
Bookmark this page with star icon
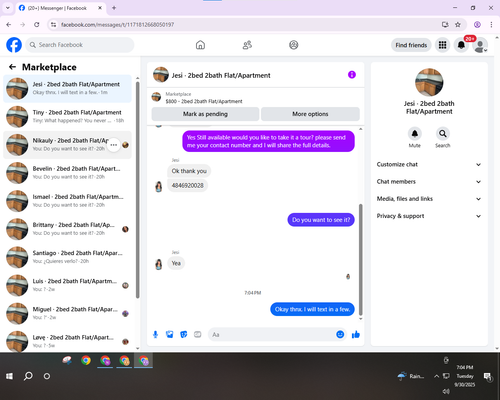point(458,24)
